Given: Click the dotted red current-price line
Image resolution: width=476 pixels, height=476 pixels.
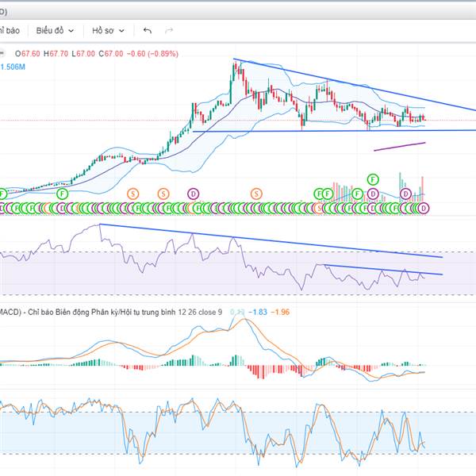Looking at the screenshot, I should (x=238, y=121).
